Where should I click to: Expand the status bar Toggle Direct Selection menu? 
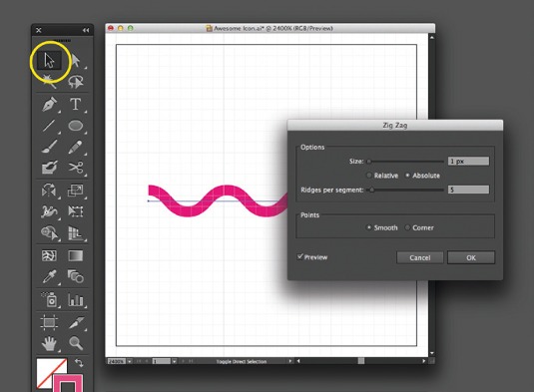click(290, 361)
